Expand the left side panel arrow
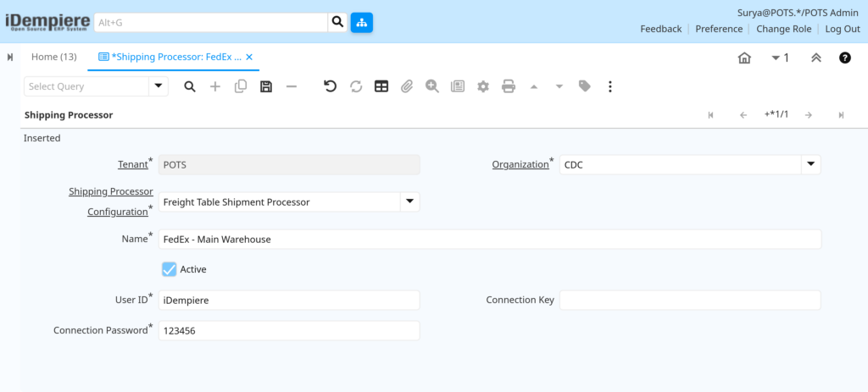This screenshot has height=392, width=868. click(10, 57)
